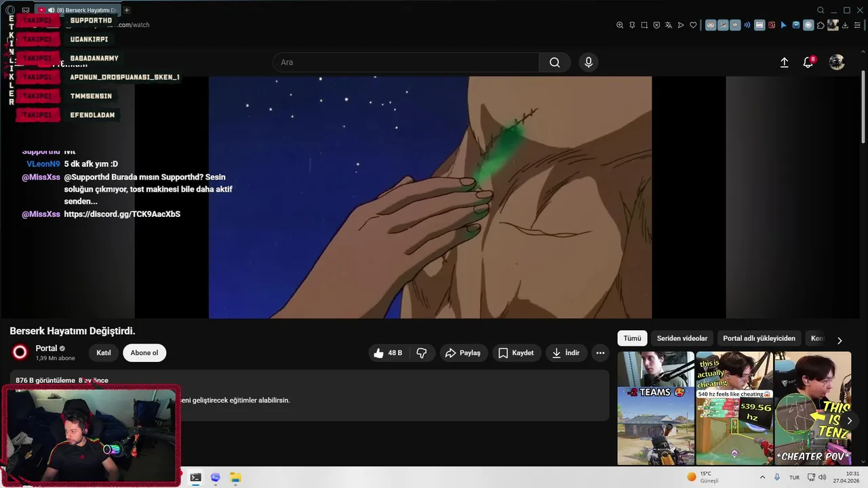Screen dimensions: 868x488
Task: Click the pin icon in address bar
Action: coord(632,25)
